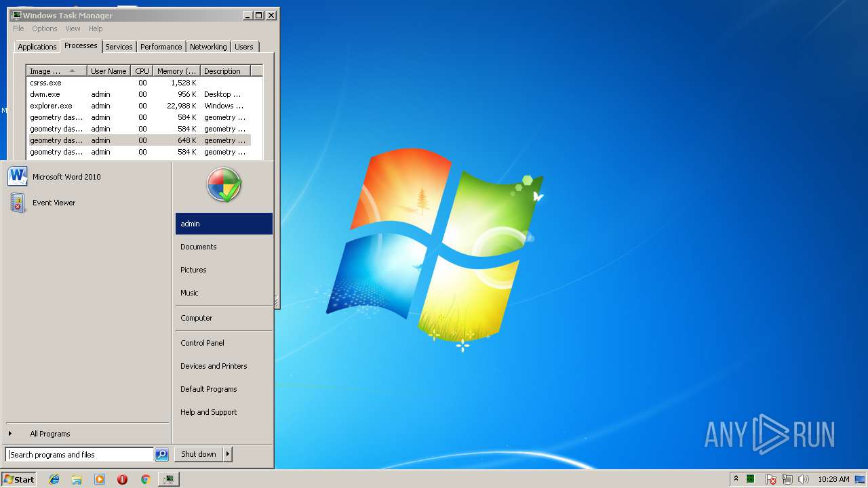
Task: Sort processes by Image Name column
Action: coord(57,71)
